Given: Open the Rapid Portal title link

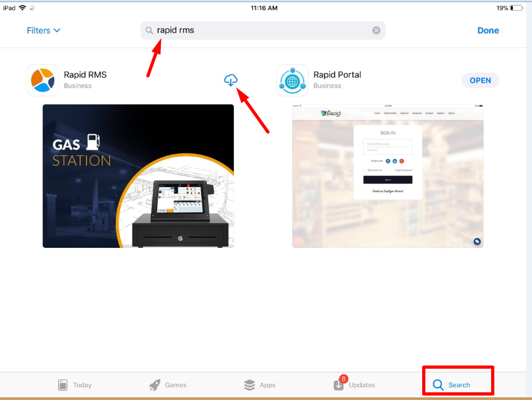Looking at the screenshot, I should pos(337,75).
